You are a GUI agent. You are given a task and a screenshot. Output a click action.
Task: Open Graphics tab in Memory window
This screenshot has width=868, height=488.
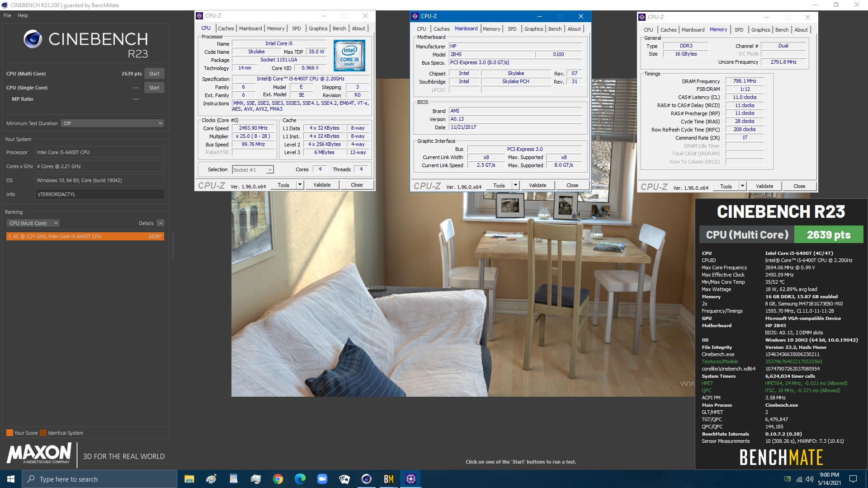tap(760, 30)
